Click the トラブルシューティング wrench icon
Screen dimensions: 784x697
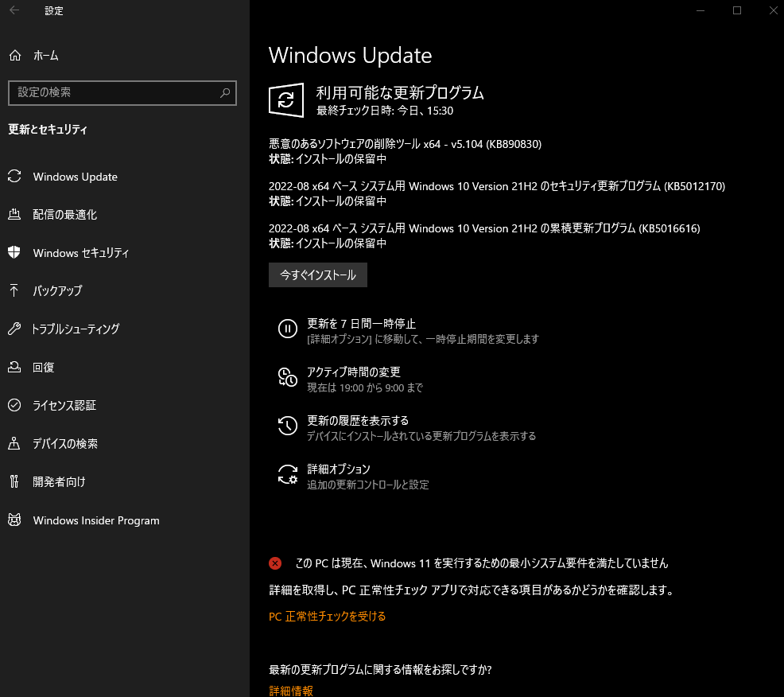(14, 329)
